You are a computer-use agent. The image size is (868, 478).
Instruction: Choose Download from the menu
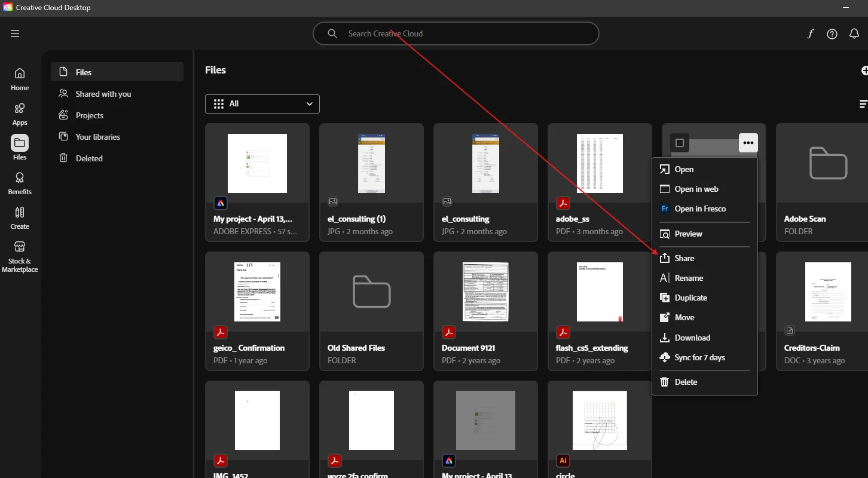[x=705, y=338]
